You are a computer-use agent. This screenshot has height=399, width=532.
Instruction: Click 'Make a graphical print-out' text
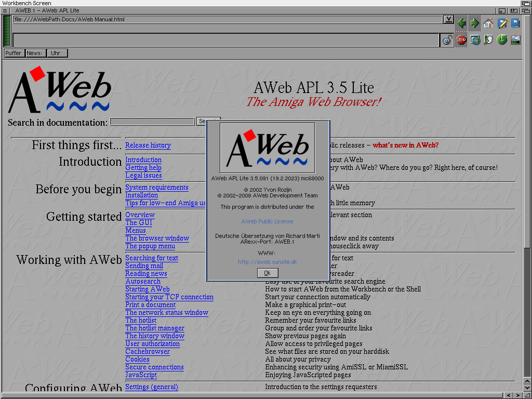tap(305, 304)
